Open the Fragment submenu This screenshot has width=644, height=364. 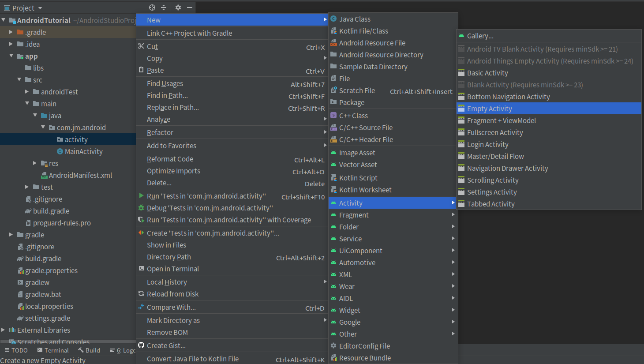pyautogui.click(x=393, y=215)
